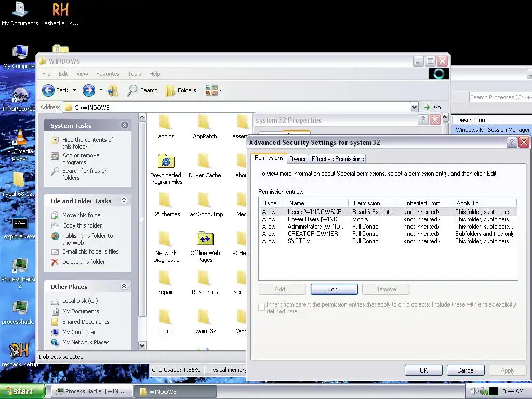Click the volume icon in system tray
The height and width of the screenshot is (399, 532).
[474, 392]
